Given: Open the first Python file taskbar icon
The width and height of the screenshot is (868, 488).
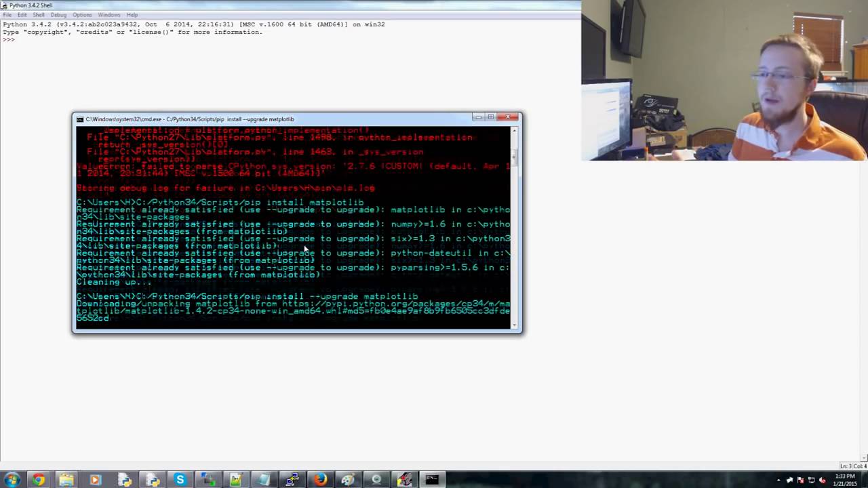Looking at the screenshot, I should (124, 480).
